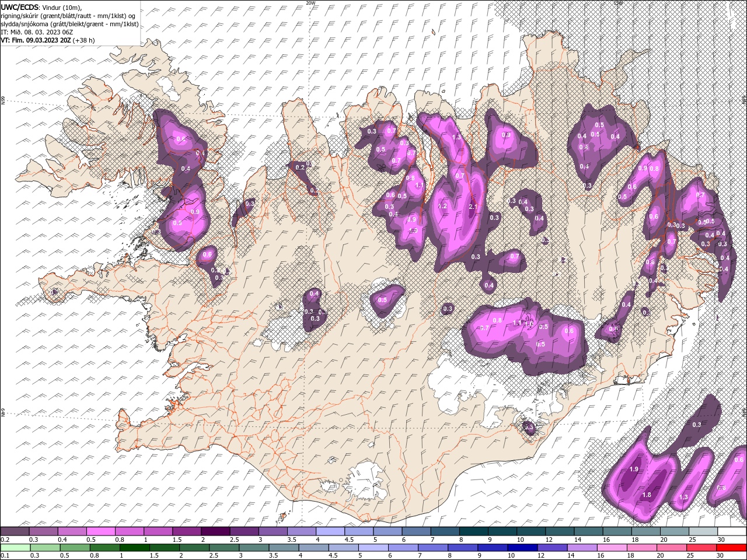Click the 0.1 label under bottom scale
Viewport: 747px width, 560px height.
(5, 556)
